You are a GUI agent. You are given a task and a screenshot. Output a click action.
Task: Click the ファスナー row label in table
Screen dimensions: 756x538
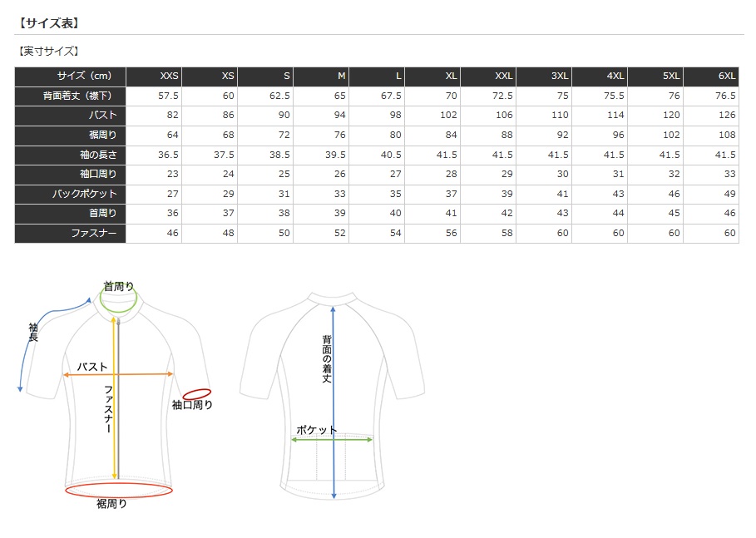pyautogui.click(x=71, y=234)
